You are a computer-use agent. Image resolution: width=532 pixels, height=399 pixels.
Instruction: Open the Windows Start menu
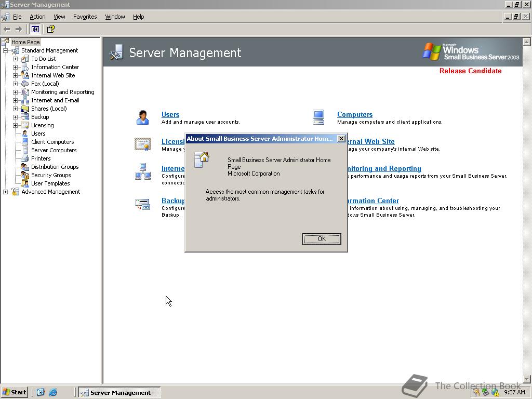pos(14,392)
